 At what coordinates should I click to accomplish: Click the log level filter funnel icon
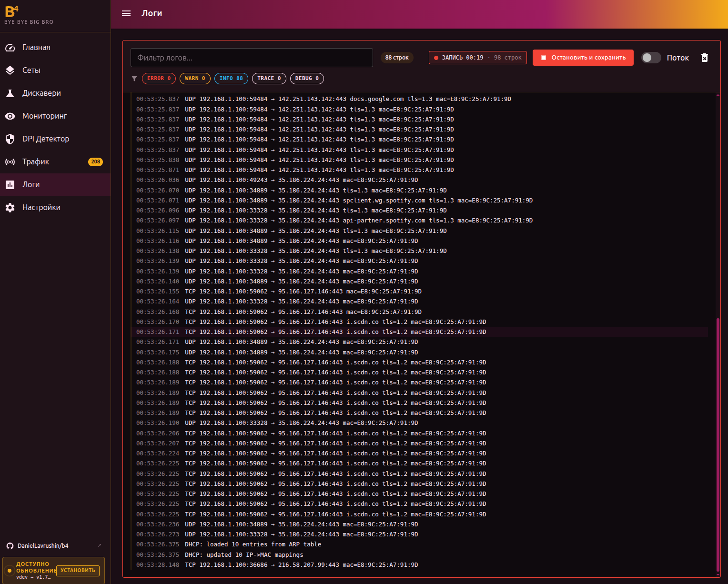[134, 79]
